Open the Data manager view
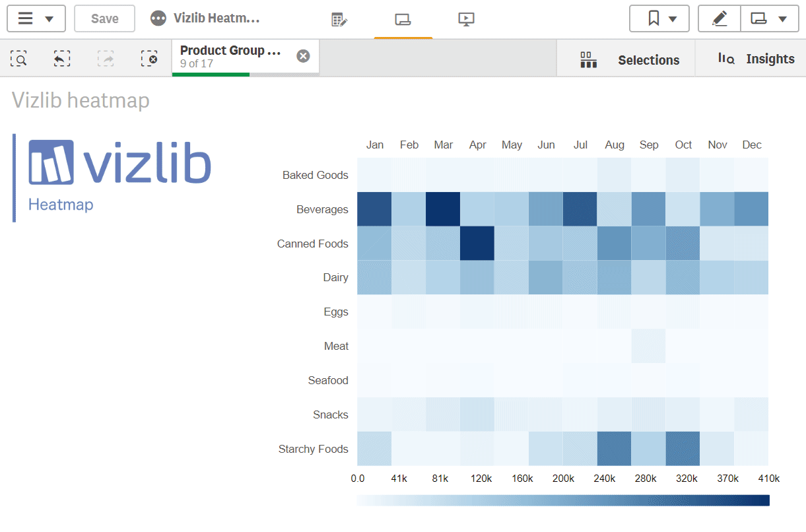This screenshot has width=806, height=532. click(x=339, y=19)
